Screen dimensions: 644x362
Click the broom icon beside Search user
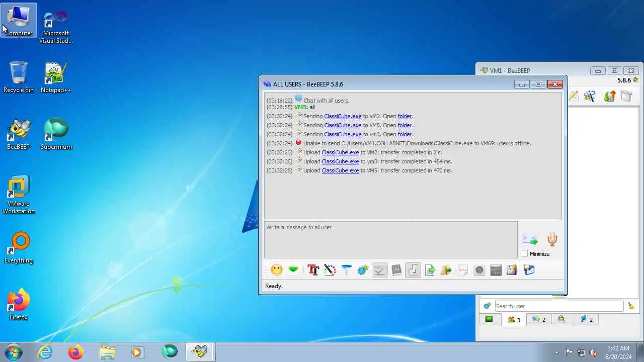pos(631,306)
